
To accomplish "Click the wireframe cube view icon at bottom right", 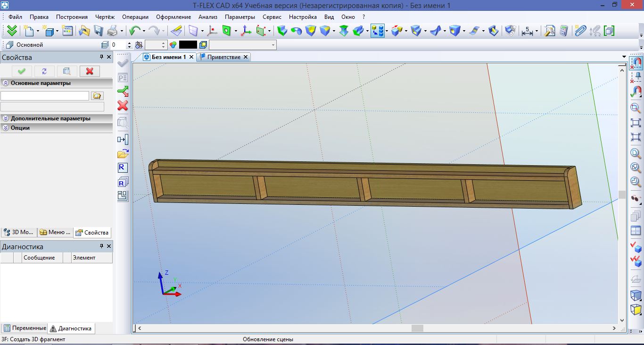I will [636, 295].
